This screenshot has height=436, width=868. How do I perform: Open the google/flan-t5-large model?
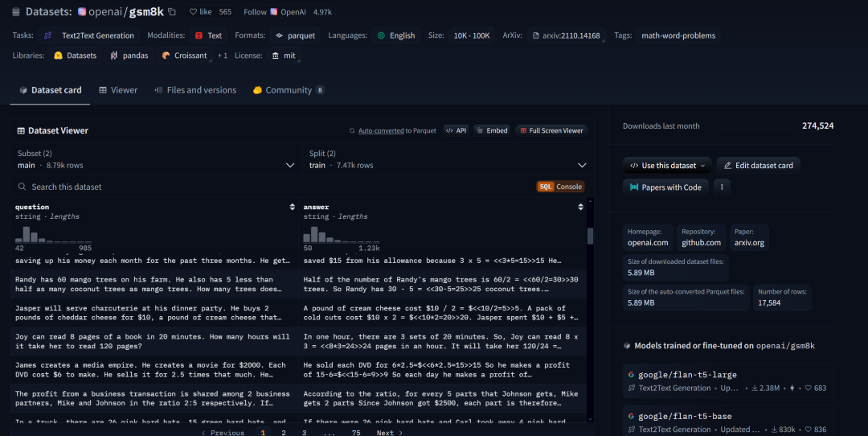[x=728, y=380]
